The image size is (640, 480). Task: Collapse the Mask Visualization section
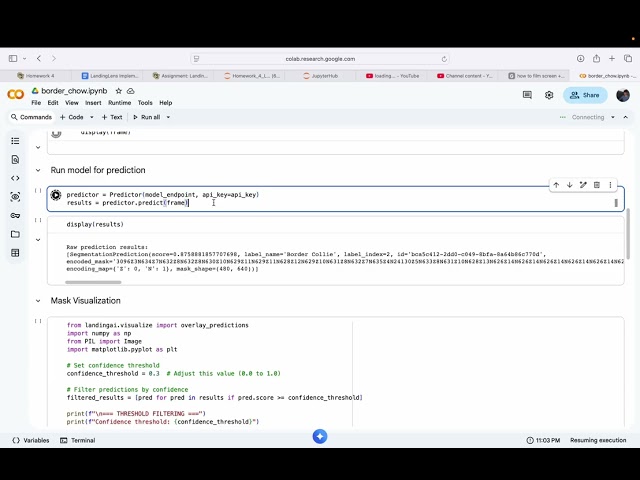pos(39,301)
